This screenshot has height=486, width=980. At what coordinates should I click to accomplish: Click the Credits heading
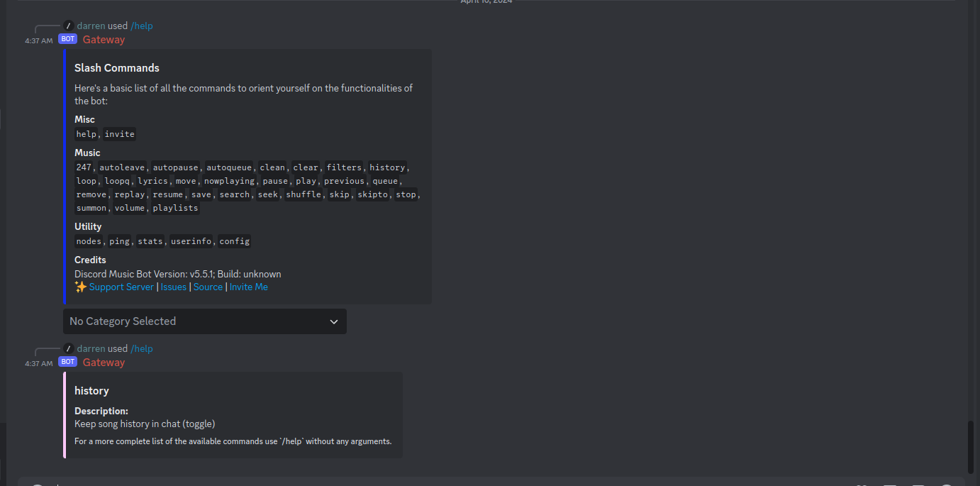[90, 260]
